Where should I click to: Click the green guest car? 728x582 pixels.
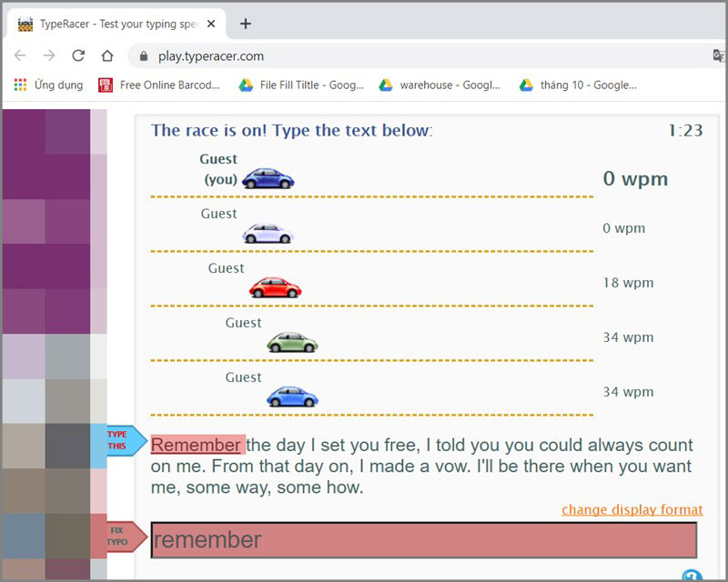(292, 343)
